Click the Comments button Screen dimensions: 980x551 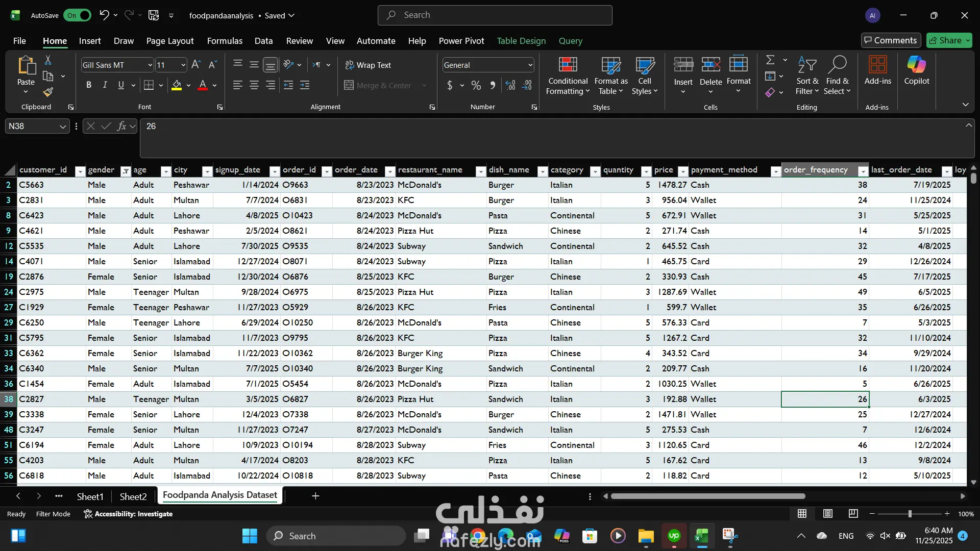click(891, 40)
